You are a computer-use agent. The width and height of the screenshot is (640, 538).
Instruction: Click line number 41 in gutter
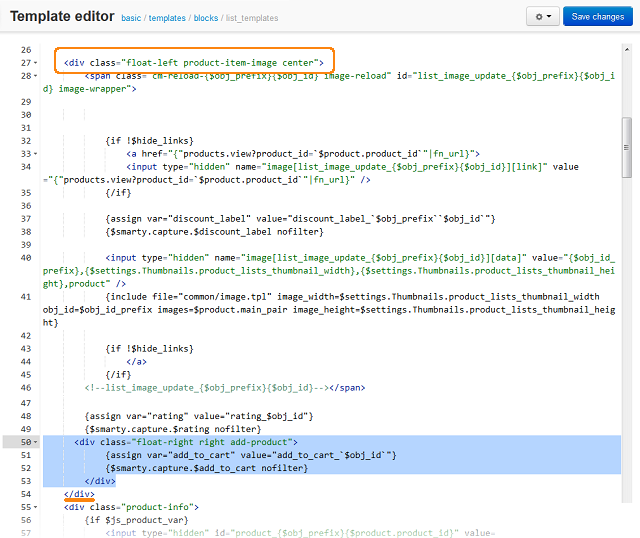(x=26, y=297)
